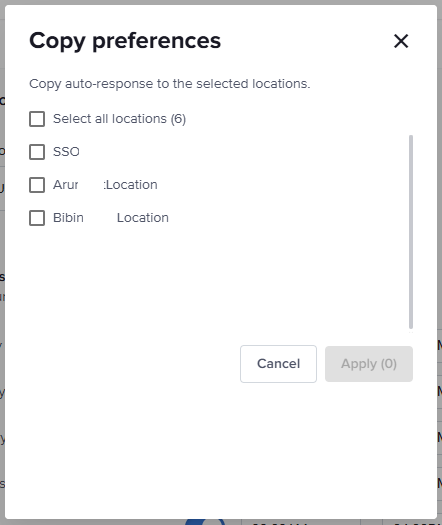Click the Cancel button

[x=278, y=364]
